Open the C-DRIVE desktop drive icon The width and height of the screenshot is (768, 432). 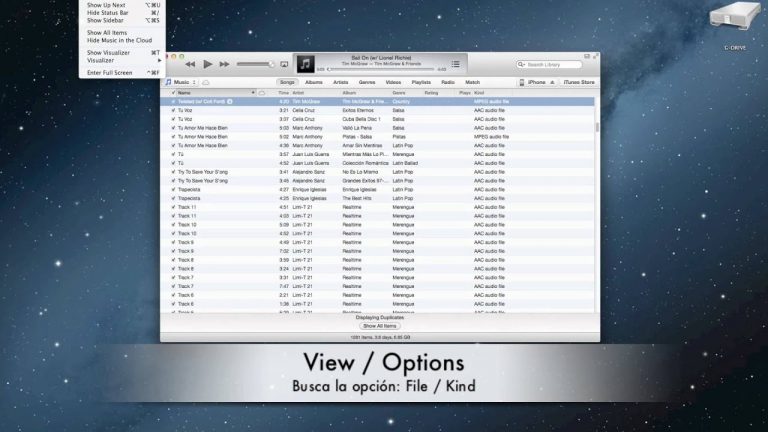click(735, 17)
